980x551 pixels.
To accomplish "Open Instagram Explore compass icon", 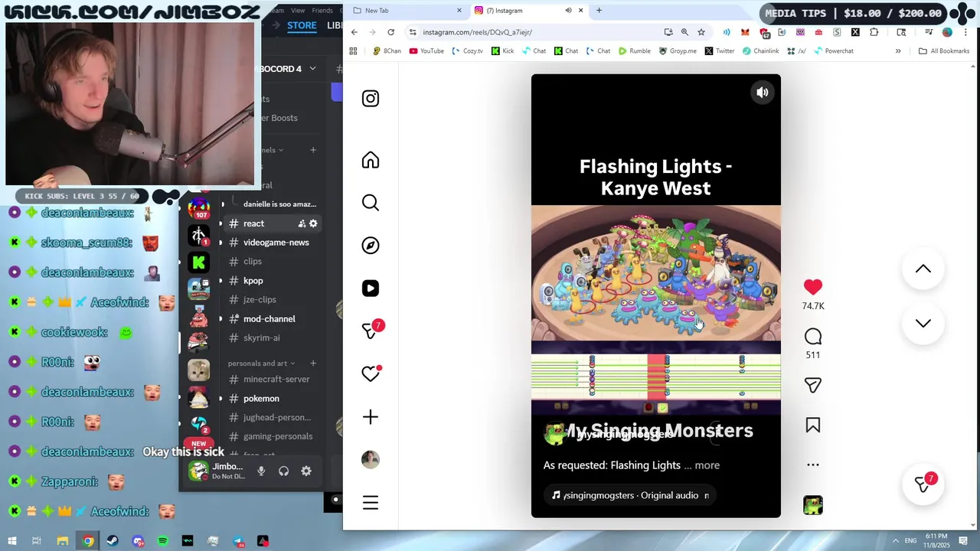I will [371, 246].
